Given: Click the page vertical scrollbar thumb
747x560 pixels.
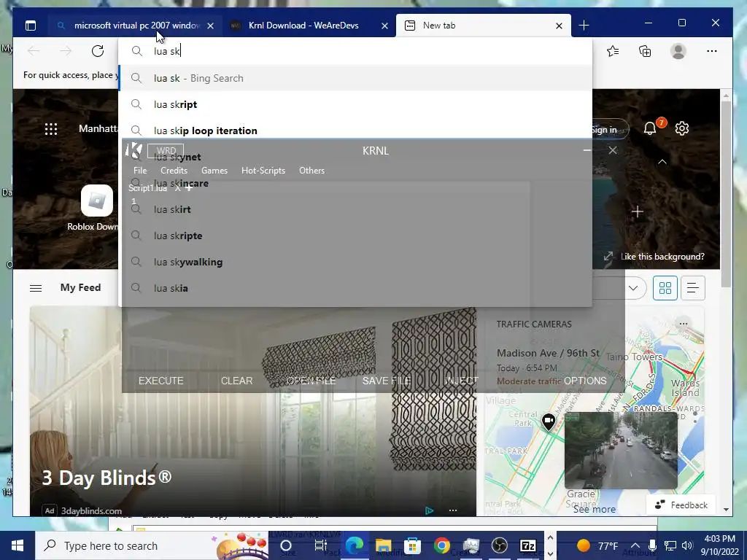Looking at the screenshot, I should coord(726,195).
